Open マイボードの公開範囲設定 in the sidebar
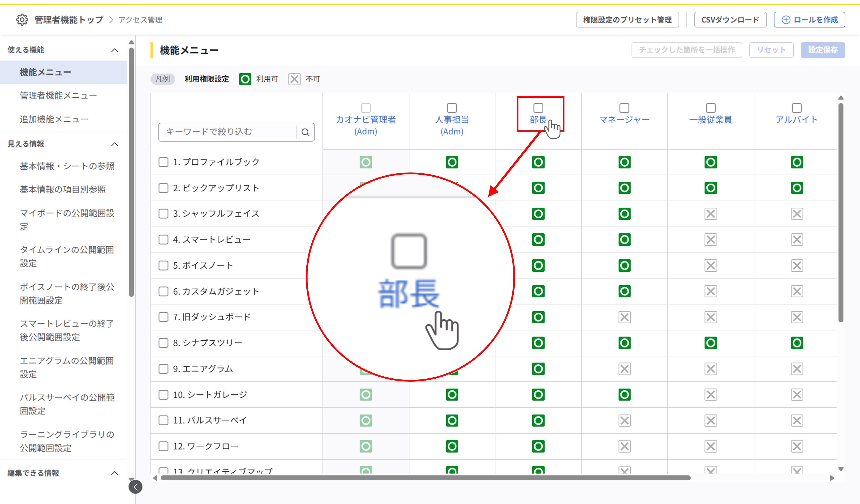Screen dimensions: 860x504 point(67,220)
